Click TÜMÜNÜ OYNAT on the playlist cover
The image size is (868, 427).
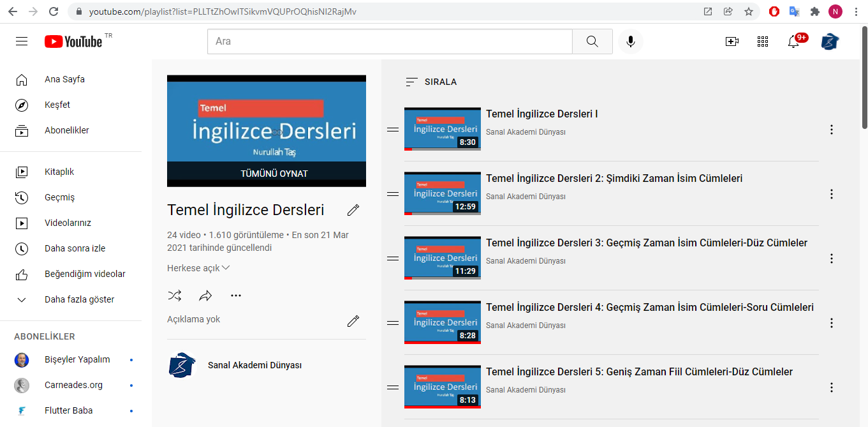point(267,174)
